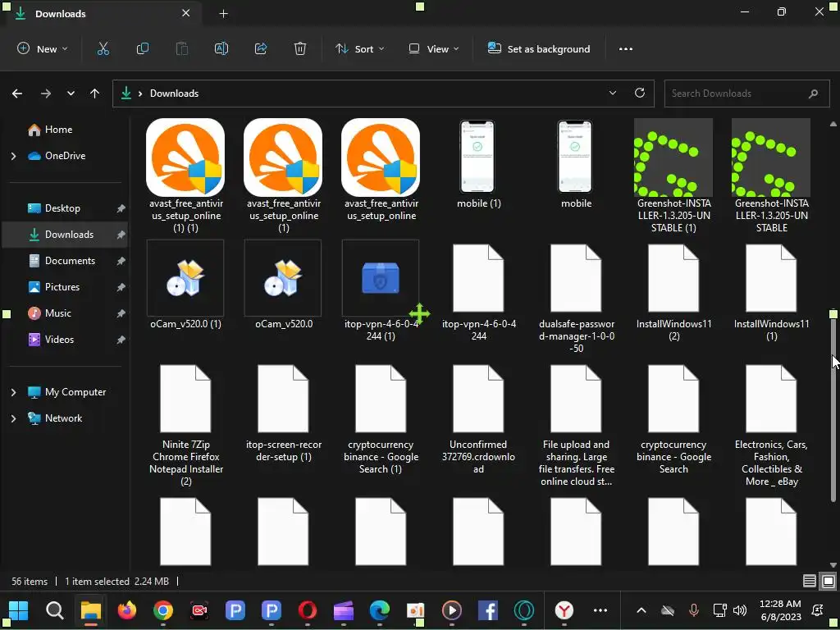
Task: Open taskbar Search magnifier
Action: pyautogui.click(x=55, y=610)
